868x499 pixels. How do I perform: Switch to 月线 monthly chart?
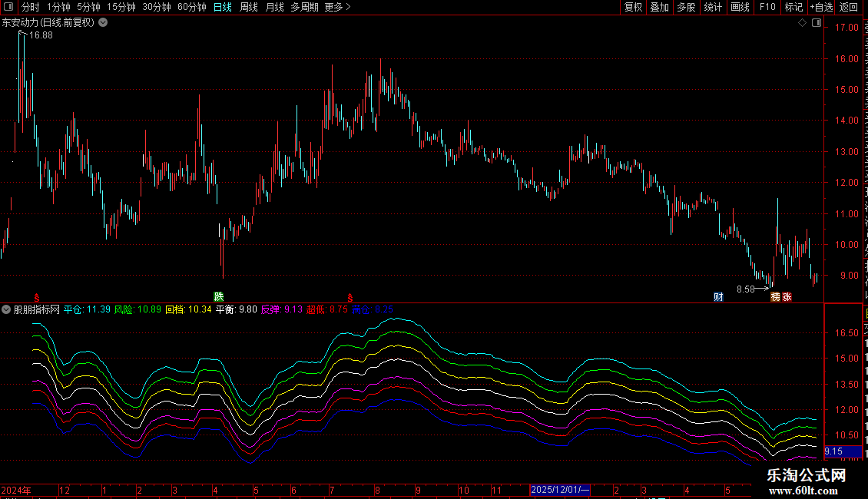[274, 7]
